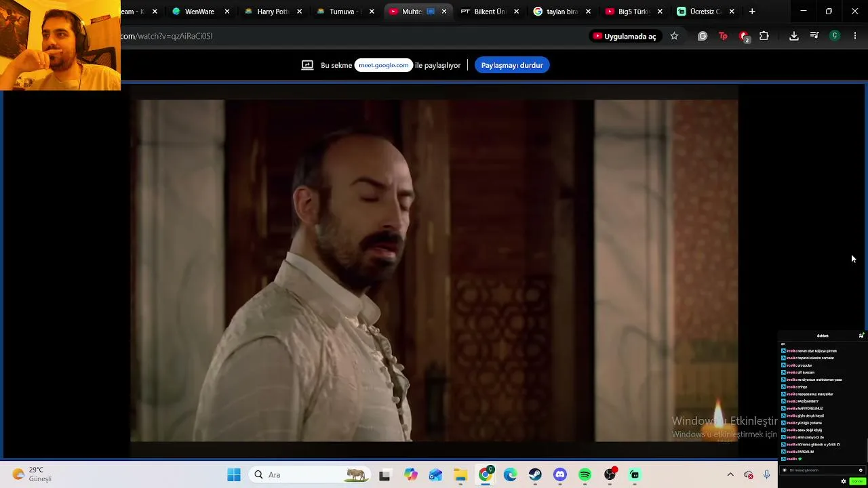
Task: Open the cloud sync icon in the system tray
Action: tap(749, 475)
